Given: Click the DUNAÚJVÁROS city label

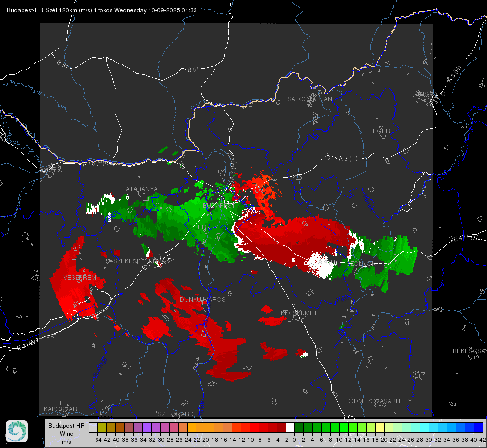Looking at the screenshot, I should coord(202,299).
